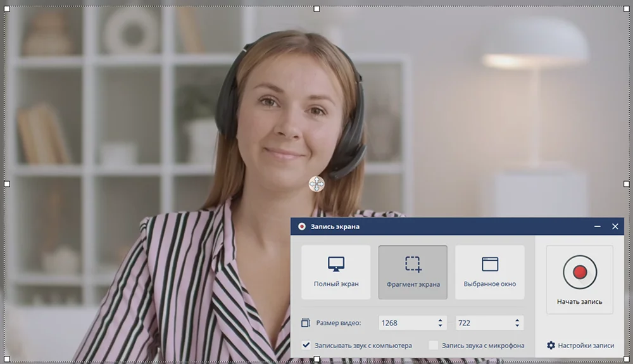633x364 pixels.
Task: Select the Screen fragment (Фрагмент экрана) mode
Action: pos(413,272)
